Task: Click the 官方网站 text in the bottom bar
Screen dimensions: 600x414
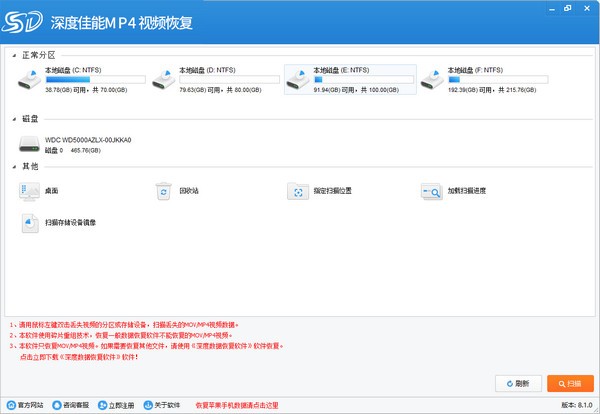Action: [31, 405]
